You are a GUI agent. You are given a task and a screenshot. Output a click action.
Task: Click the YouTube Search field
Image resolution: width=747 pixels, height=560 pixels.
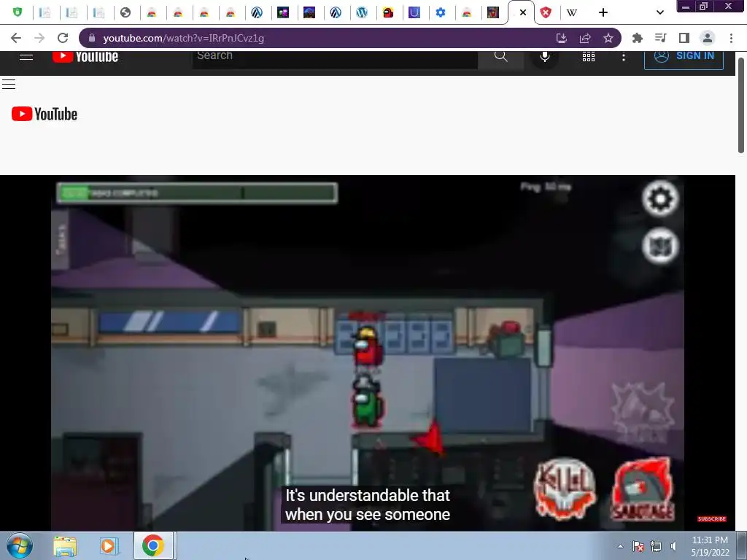(x=335, y=58)
